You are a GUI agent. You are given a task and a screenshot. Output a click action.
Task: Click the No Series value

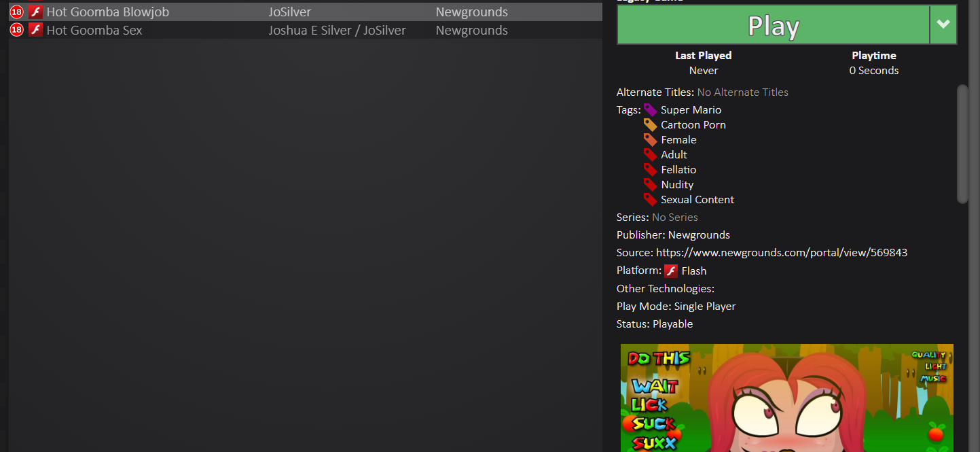tap(675, 217)
